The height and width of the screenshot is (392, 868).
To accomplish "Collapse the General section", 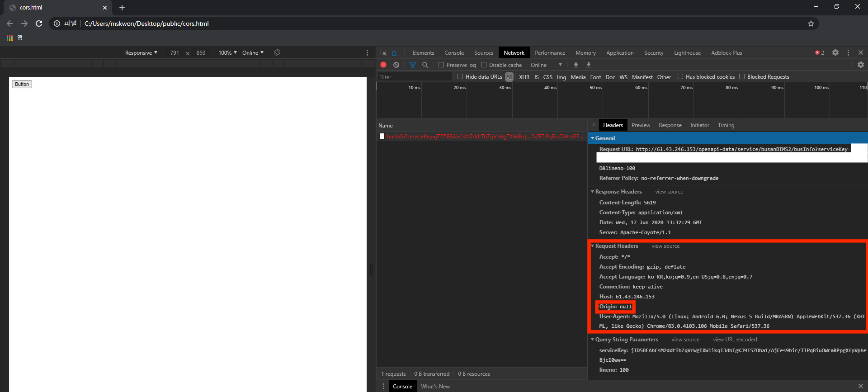I will [x=593, y=138].
